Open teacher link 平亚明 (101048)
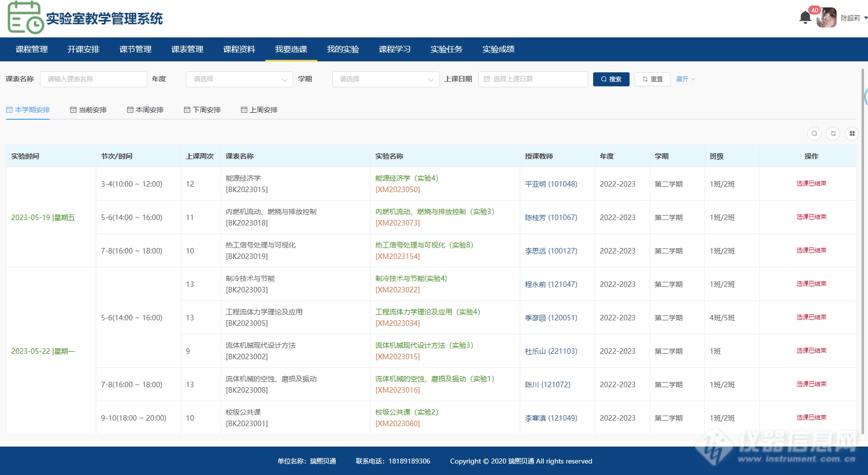The height and width of the screenshot is (475, 868). pos(551,184)
